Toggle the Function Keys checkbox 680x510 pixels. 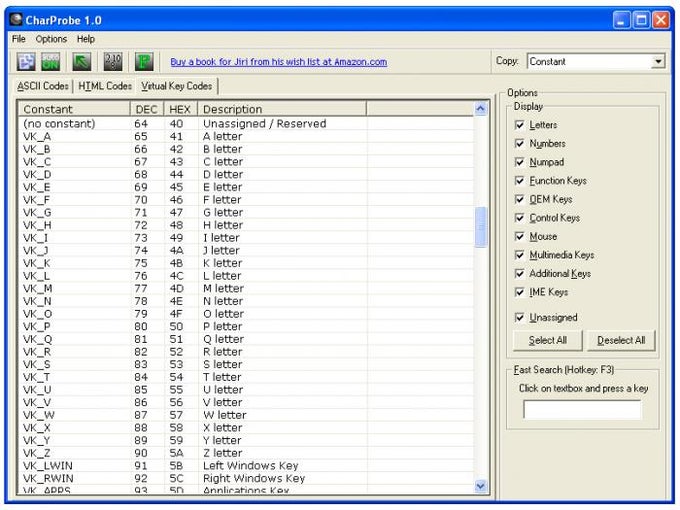[519, 181]
